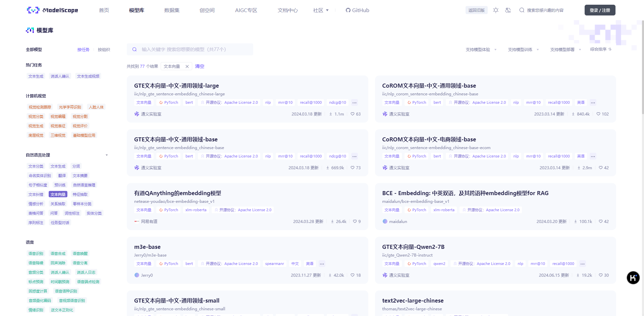Viewport: 644px width, 316px height.
Task: Select the 句子相似度 task filter
Action: click(x=38, y=185)
